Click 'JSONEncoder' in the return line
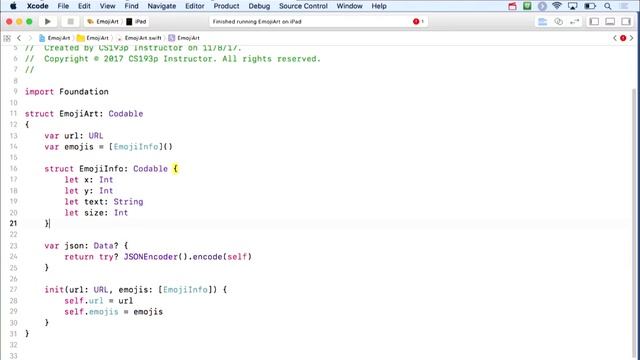The image size is (640, 360). click(x=151, y=257)
